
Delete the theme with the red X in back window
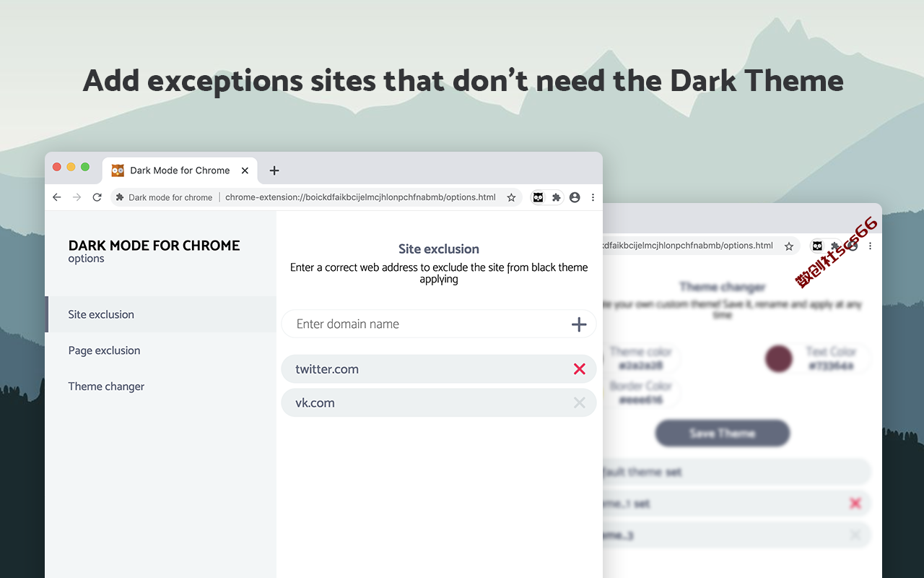click(855, 504)
